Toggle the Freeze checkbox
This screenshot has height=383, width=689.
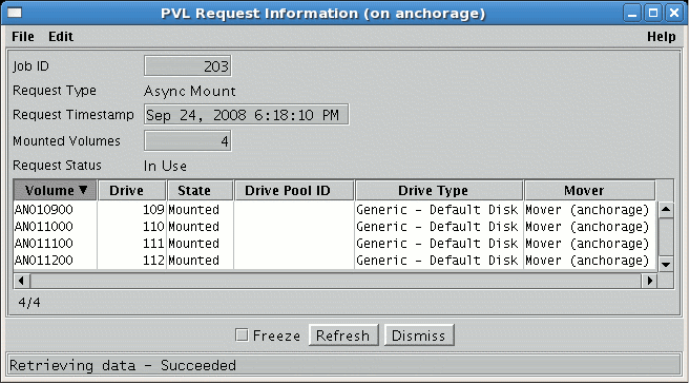242,335
